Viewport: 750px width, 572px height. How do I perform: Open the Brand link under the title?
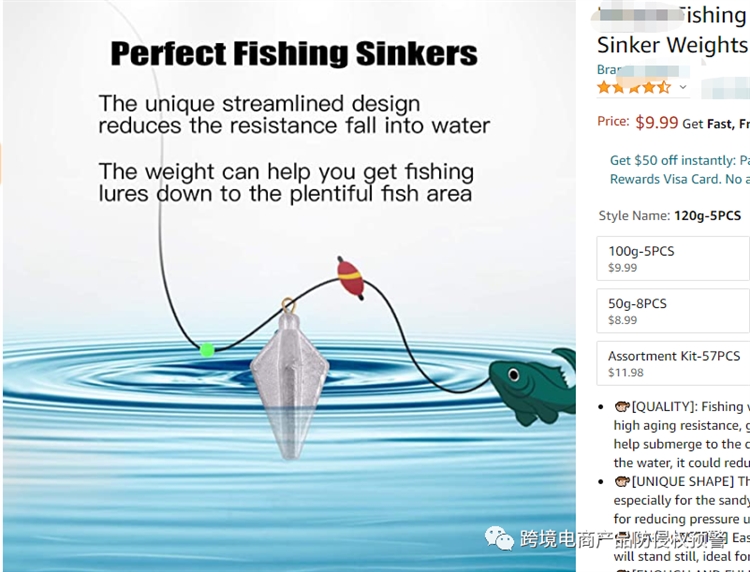point(608,70)
